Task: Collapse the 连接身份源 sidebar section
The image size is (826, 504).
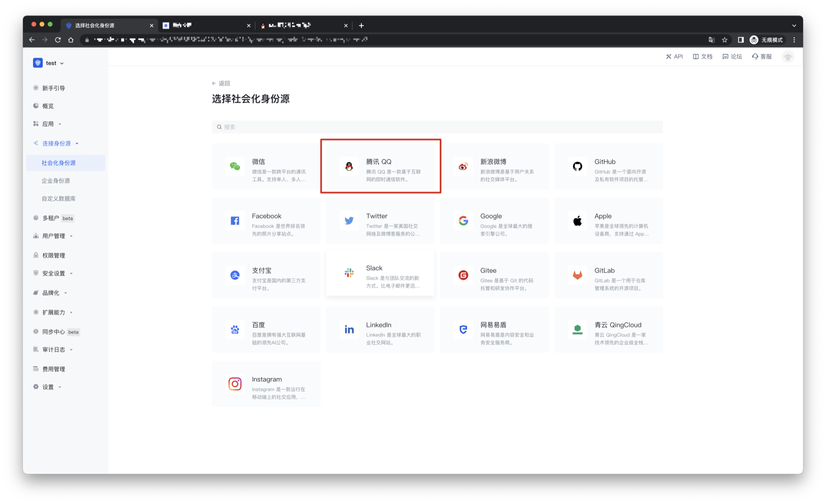Action: pos(56,144)
